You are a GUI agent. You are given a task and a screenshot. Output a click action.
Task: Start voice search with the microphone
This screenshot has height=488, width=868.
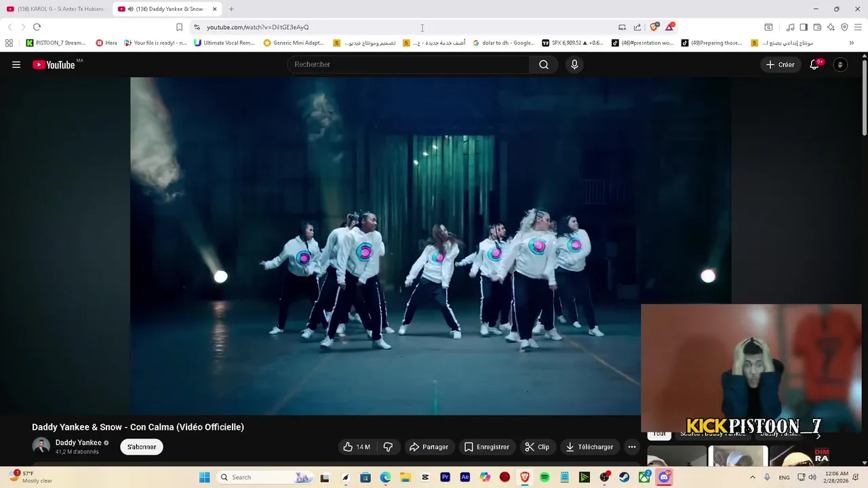(x=574, y=64)
